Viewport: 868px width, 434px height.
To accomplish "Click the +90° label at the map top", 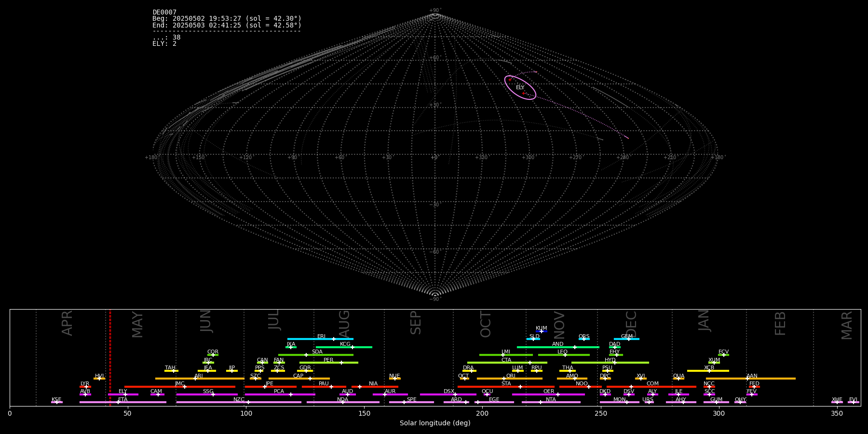I will pos(435,11).
